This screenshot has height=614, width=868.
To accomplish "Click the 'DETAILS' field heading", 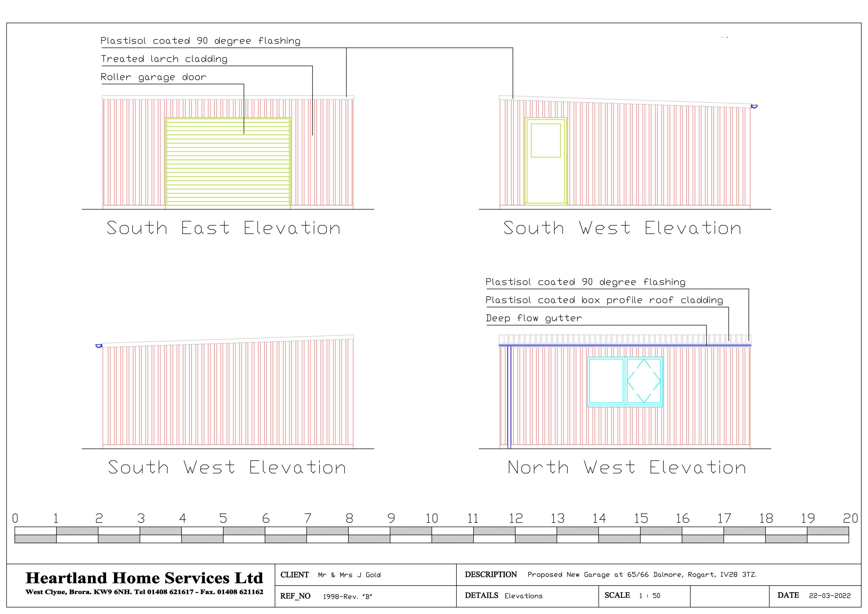I will [481, 596].
